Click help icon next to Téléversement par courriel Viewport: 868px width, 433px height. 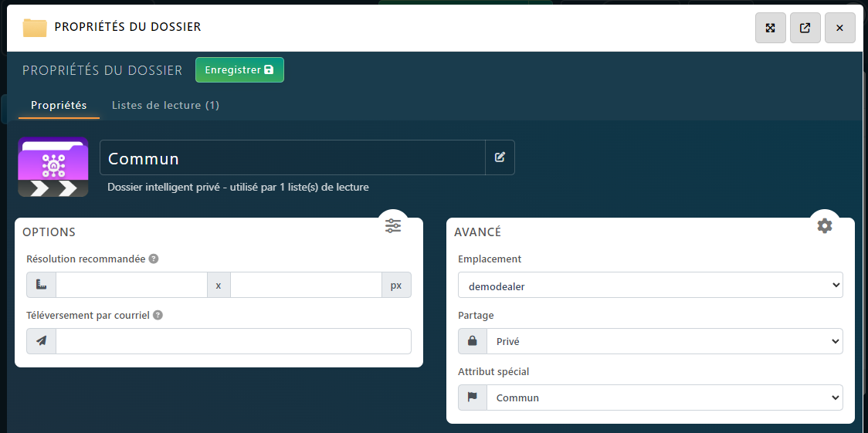pos(158,316)
